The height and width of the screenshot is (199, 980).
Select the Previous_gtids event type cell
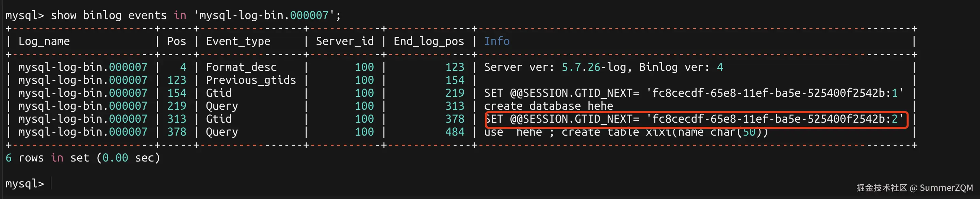click(x=251, y=80)
